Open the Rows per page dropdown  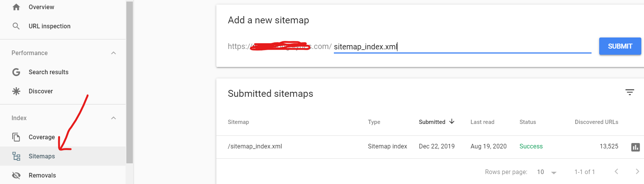click(547, 172)
